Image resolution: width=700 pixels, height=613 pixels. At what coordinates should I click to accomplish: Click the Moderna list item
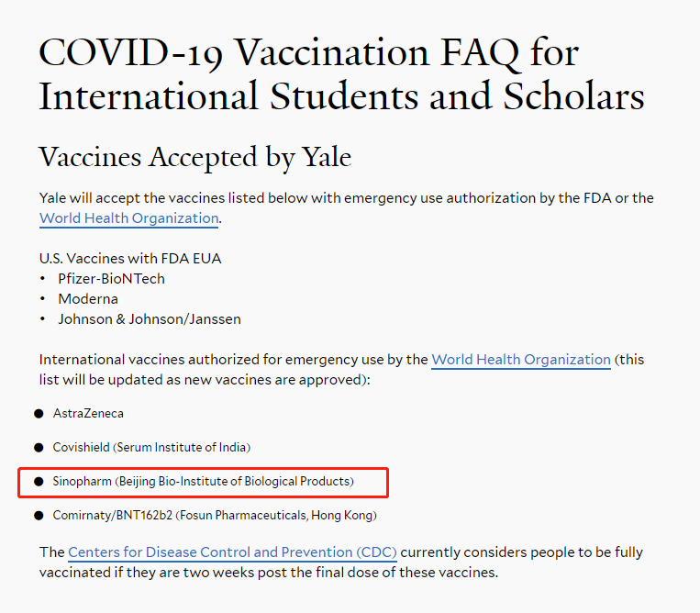(88, 299)
